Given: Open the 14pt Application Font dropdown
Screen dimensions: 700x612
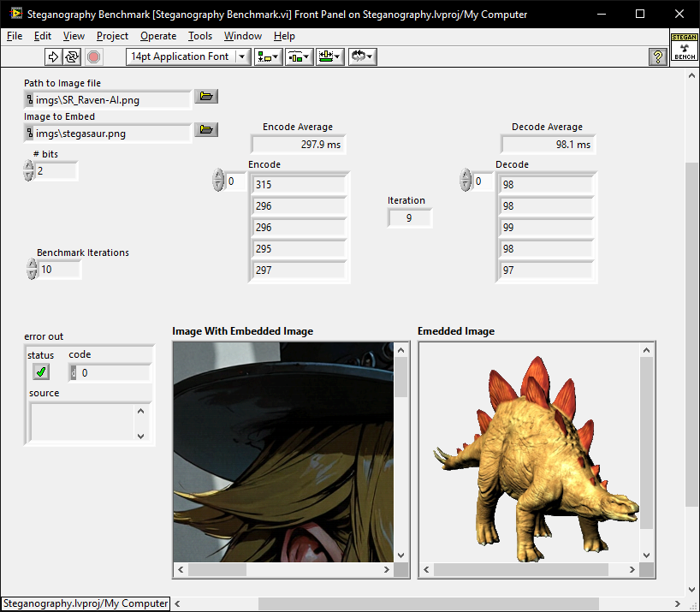Looking at the screenshot, I should click(x=242, y=56).
